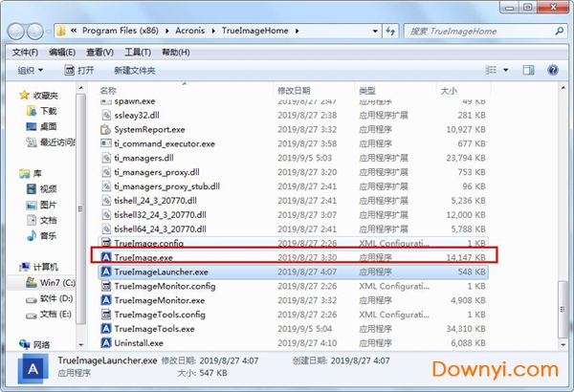
Task: Click the Acronis breadcrumb segment
Action: pos(189,31)
